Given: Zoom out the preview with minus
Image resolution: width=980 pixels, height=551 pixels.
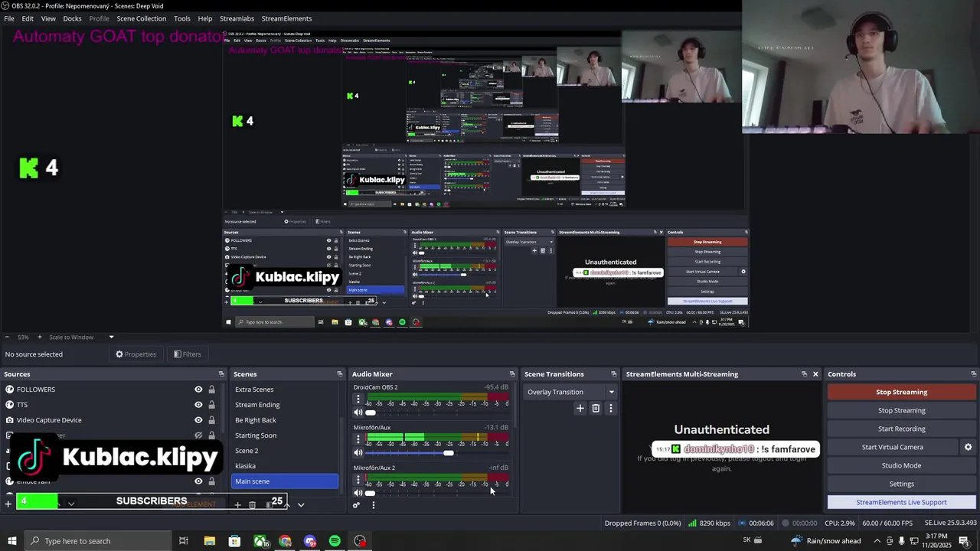Looking at the screenshot, I should pos(7,337).
